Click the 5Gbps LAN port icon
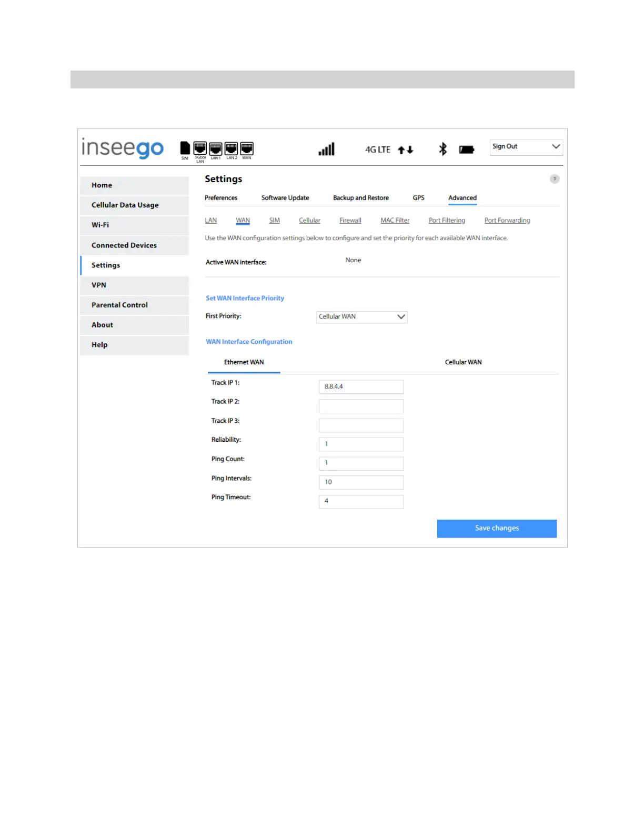 pos(200,148)
